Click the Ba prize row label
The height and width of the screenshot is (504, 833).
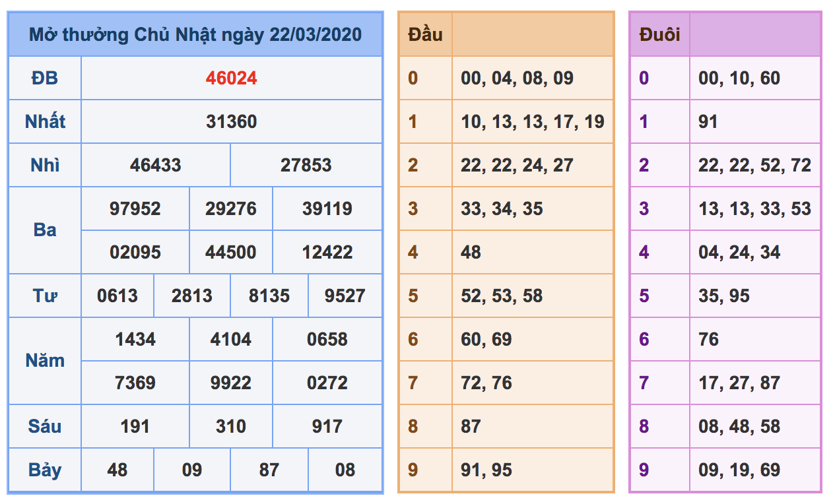click(x=43, y=230)
